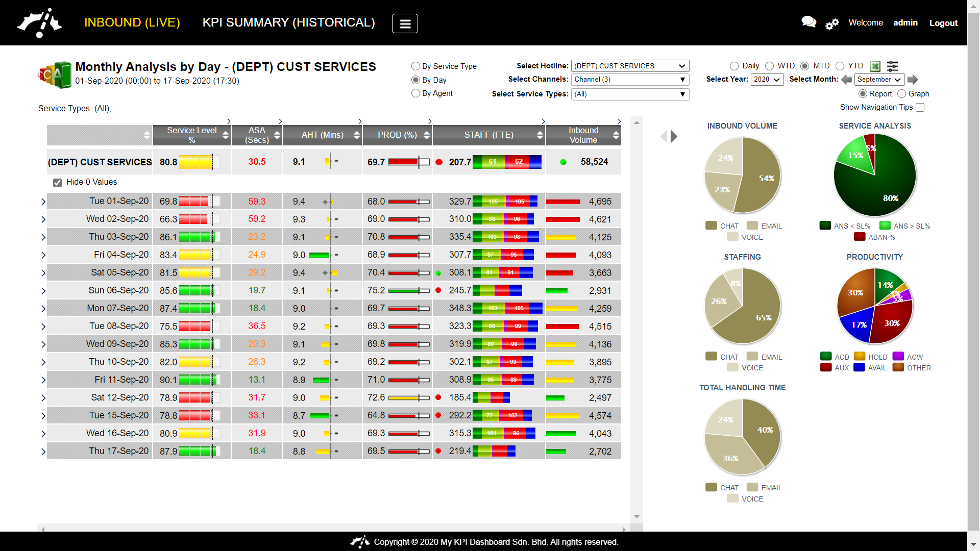Click the green staffing indicator for Sat 05-Sep-20
The height and width of the screenshot is (551, 980).
pos(438,273)
